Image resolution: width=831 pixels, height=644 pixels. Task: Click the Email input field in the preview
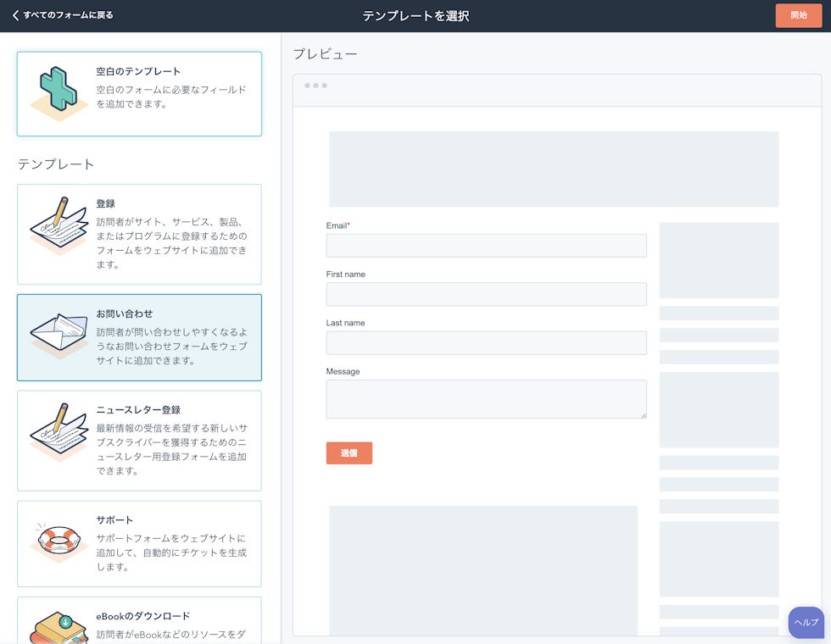pyautogui.click(x=486, y=245)
